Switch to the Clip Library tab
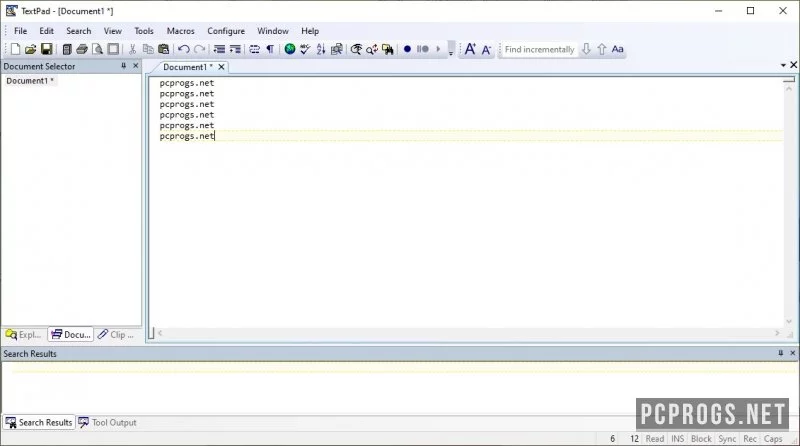The height and width of the screenshot is (446, 800). click(116, 335)
